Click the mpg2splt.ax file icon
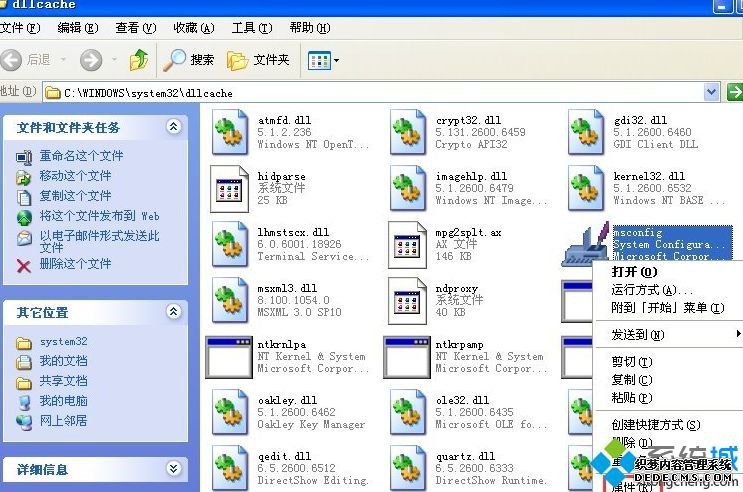743x492 pixels. point(408,245)
